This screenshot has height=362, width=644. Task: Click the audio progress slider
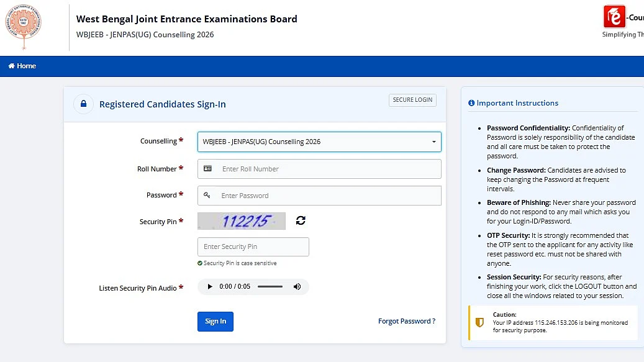point(270,286)
